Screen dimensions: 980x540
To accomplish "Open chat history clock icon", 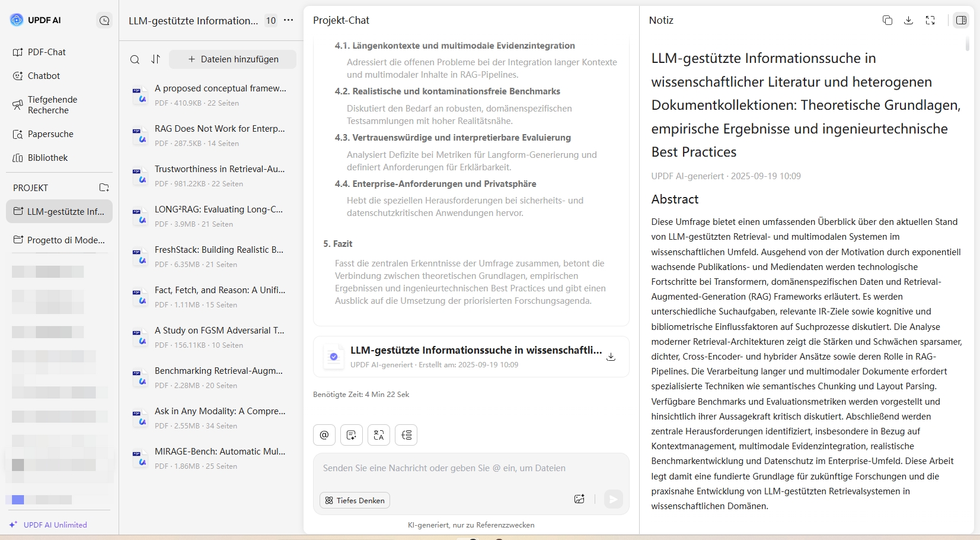I will tap(104, 21).
